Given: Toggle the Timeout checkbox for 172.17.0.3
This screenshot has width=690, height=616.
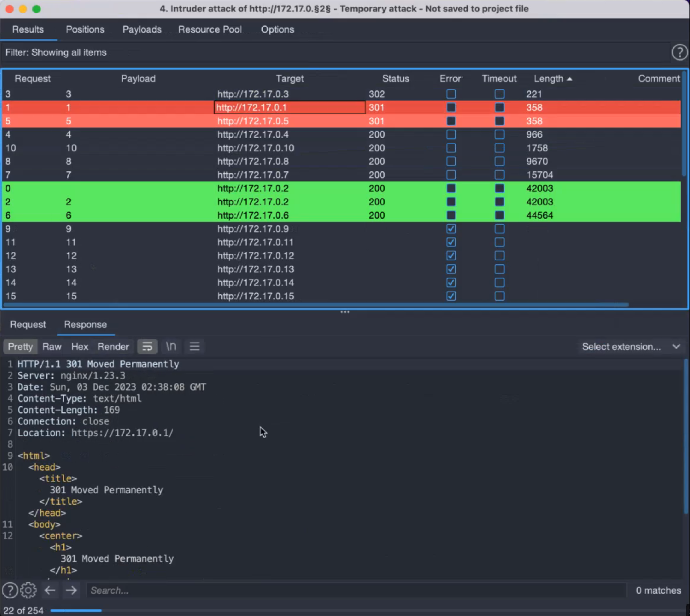Looking at the screenshot, I should tap(499, 94).
